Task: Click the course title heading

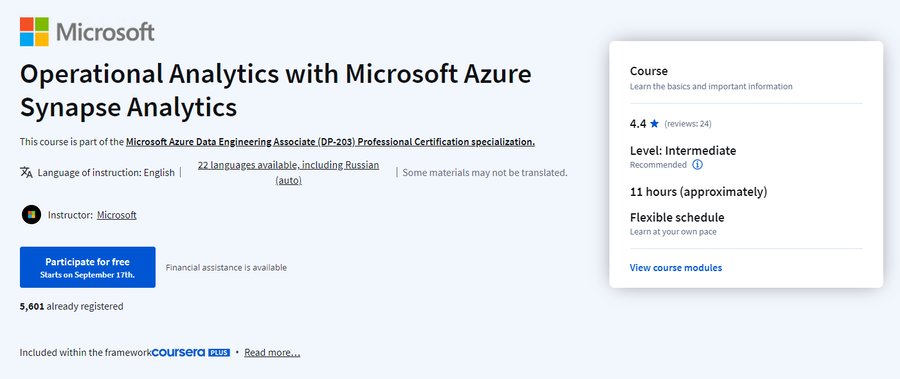Action: click(x=276, y=90)
